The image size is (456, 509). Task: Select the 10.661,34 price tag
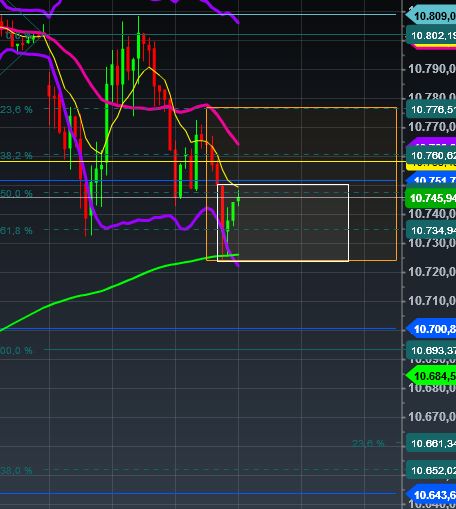coord(431,444)
